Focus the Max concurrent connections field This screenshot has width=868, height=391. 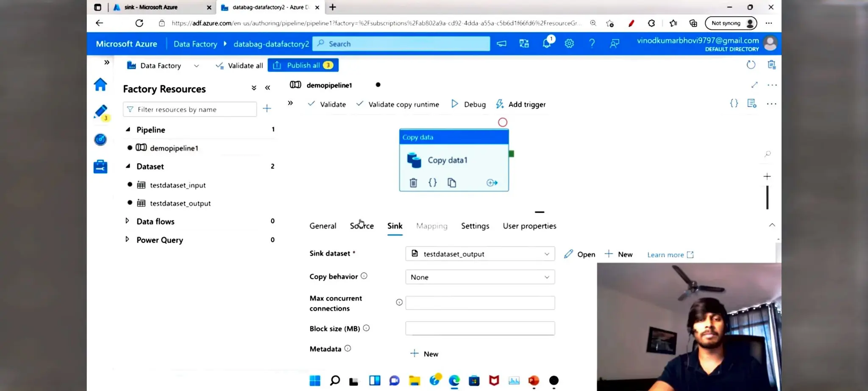point(480,303)
